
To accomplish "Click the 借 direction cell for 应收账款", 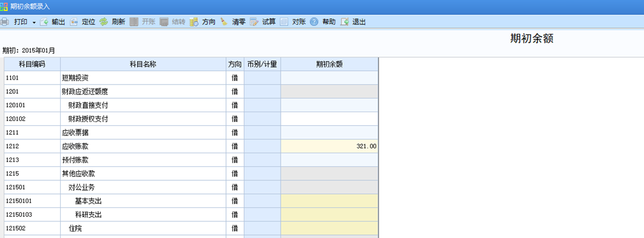I will pos(235,147).
